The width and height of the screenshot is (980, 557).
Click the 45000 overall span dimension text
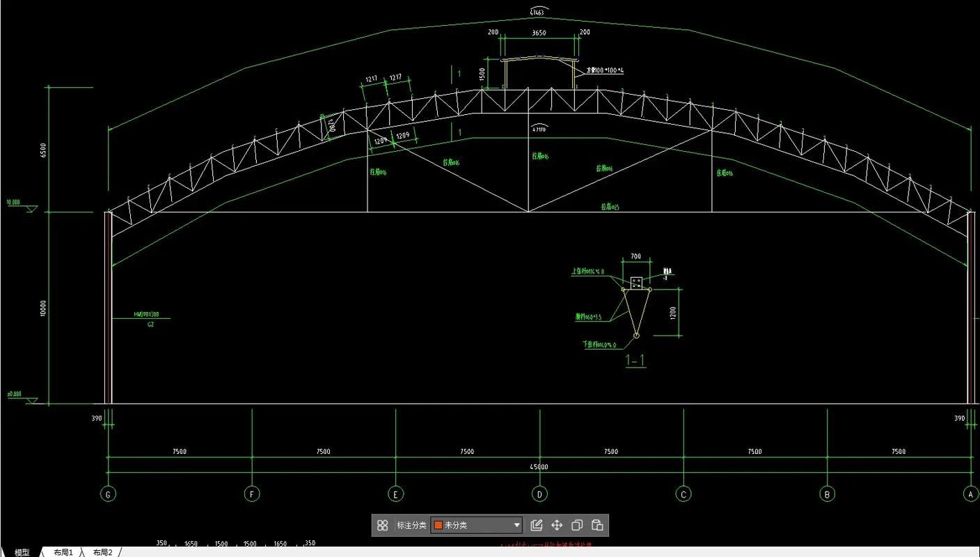pos(539,467)
